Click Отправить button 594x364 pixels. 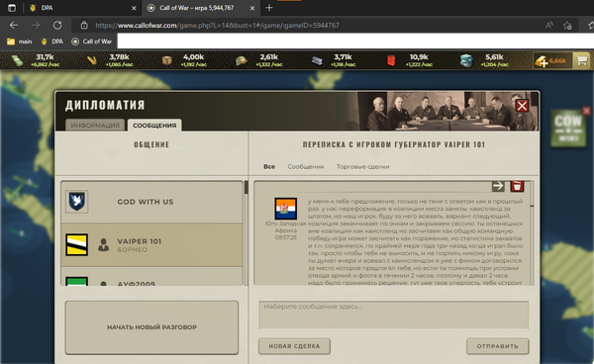pos(497,346)
